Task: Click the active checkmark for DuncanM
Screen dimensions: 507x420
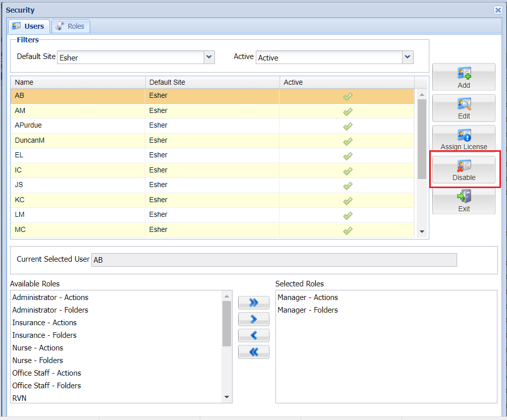Action: point(348,141)
